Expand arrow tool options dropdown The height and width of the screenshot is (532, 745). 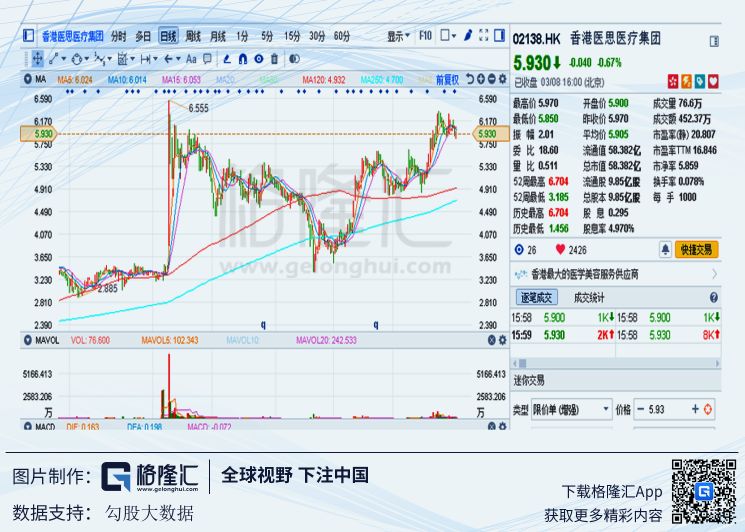pos(178,59)
